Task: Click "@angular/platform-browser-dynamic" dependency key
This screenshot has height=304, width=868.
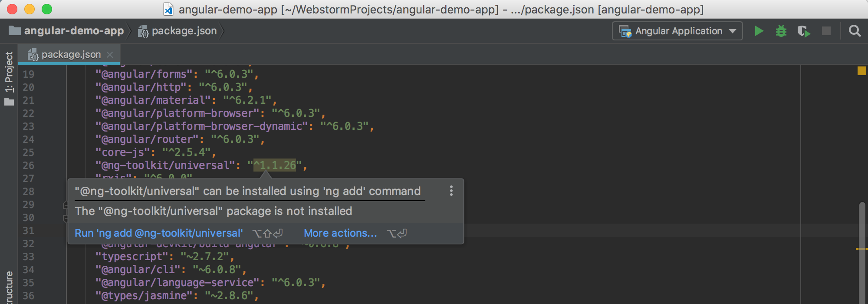Action: click(201, 126)
